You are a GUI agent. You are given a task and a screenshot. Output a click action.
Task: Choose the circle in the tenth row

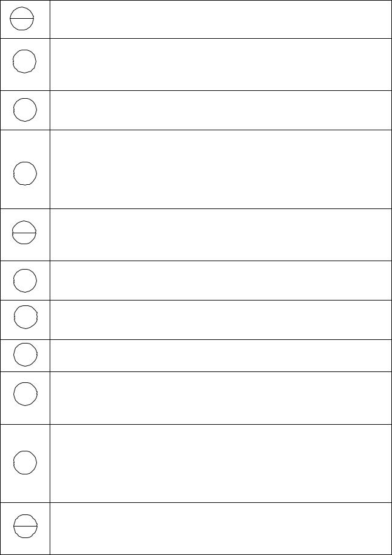25,463
